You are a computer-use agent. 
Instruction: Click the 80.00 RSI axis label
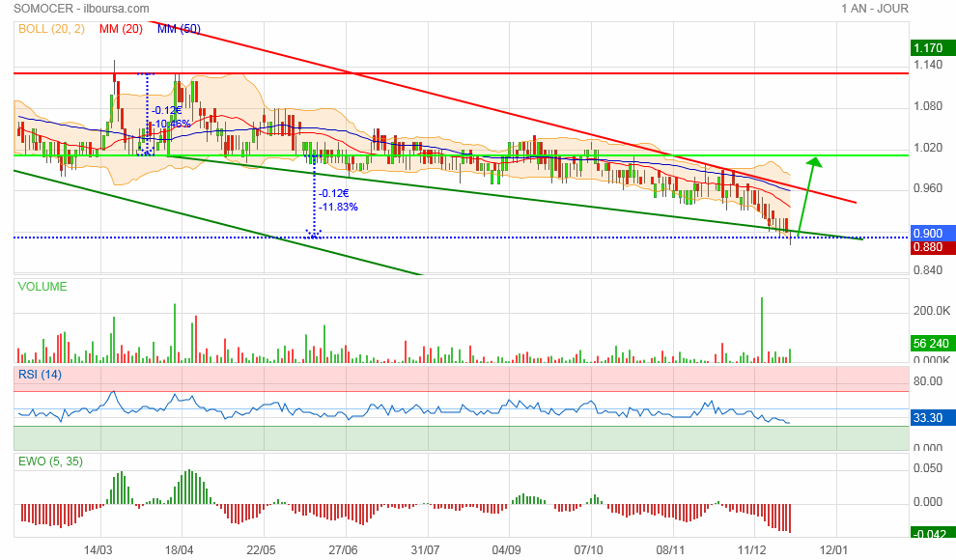pos(927,381)
